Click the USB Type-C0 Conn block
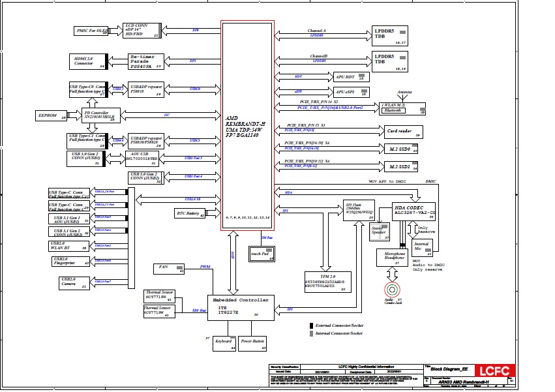This screenshot has width=555, height=392. tap(89, 89)
